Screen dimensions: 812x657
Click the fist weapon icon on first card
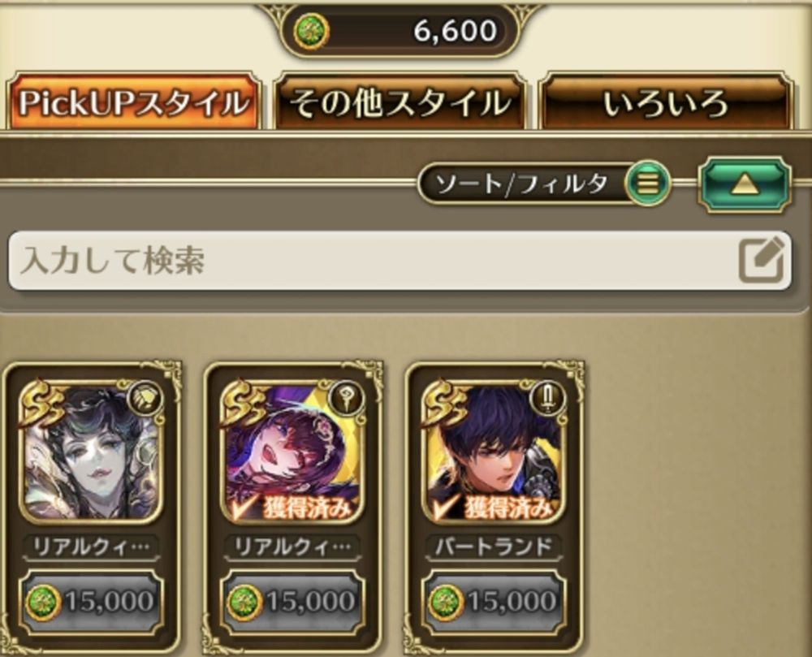145,398
